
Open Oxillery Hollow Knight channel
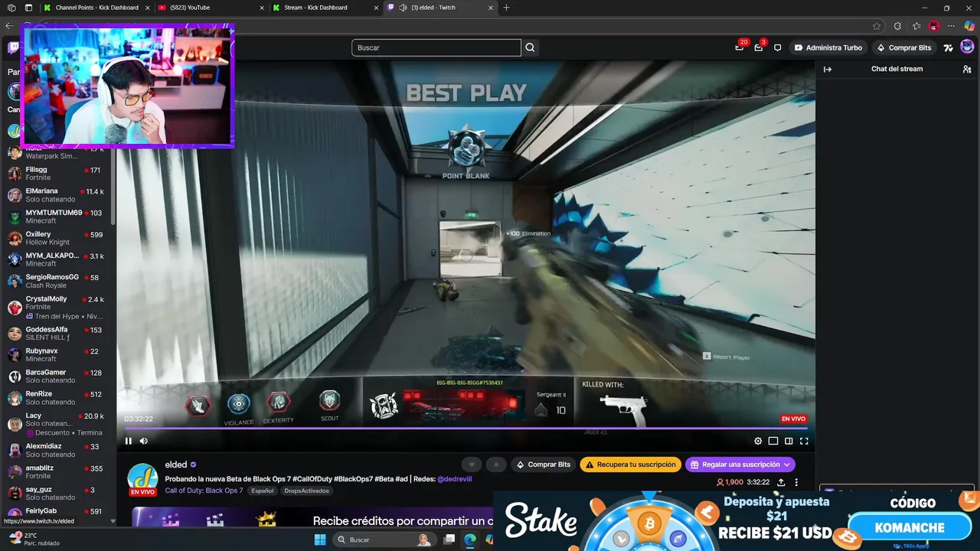[58, 238]
